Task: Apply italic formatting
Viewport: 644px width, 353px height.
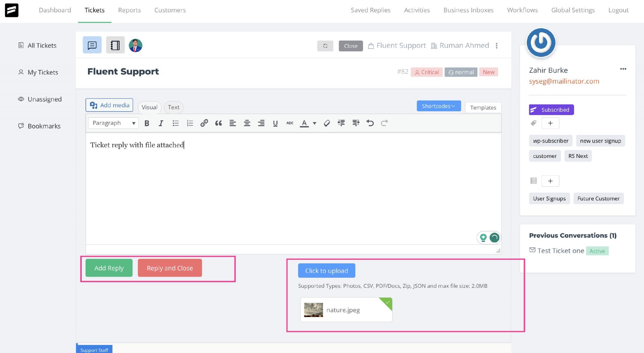Action: pyautogui.click(x=161, y=123)
